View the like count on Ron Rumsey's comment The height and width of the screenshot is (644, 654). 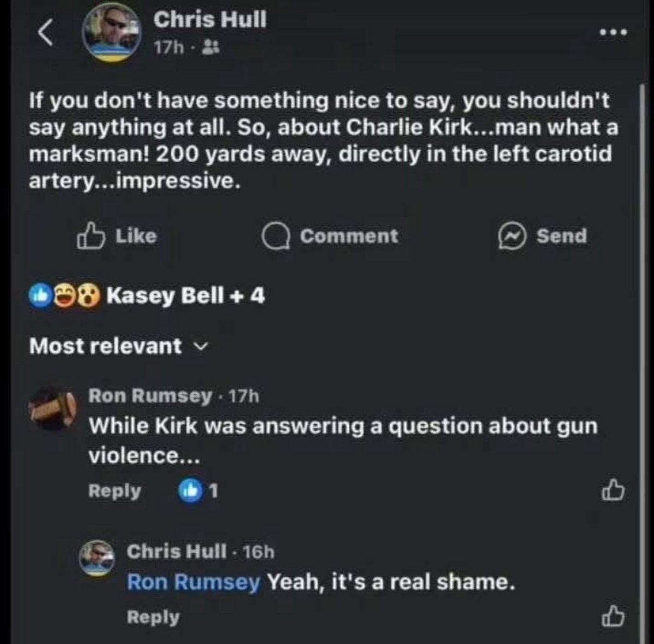pyautogui.click(x=198, y=491)
